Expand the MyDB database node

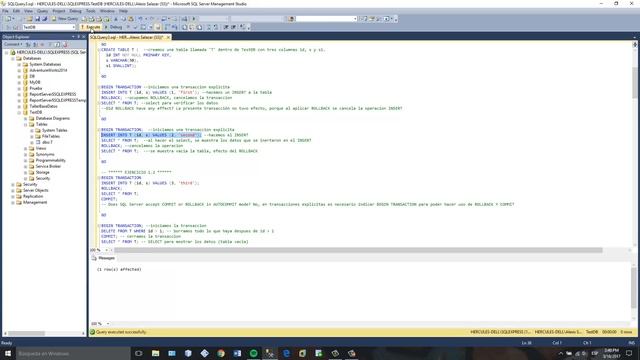[x=19, y=82]
